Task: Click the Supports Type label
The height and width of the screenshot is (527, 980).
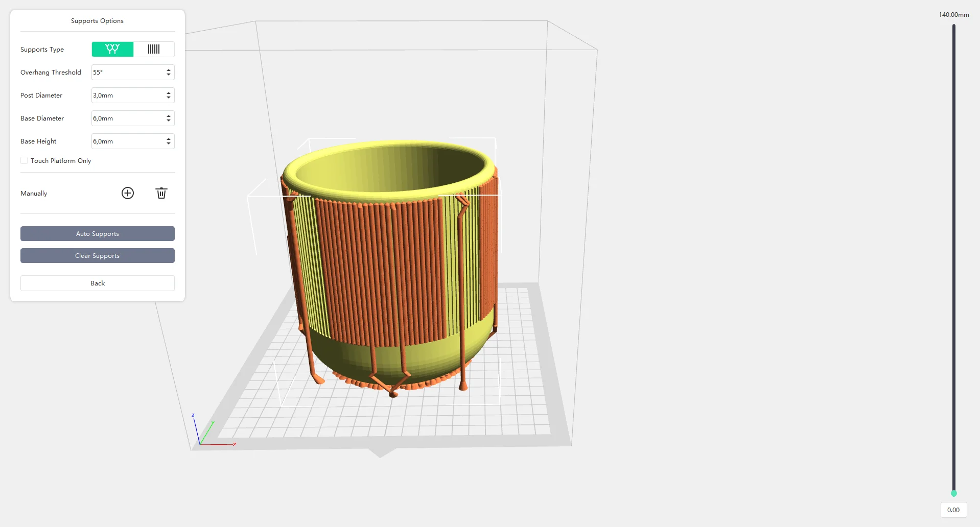Action: [42, 50]
